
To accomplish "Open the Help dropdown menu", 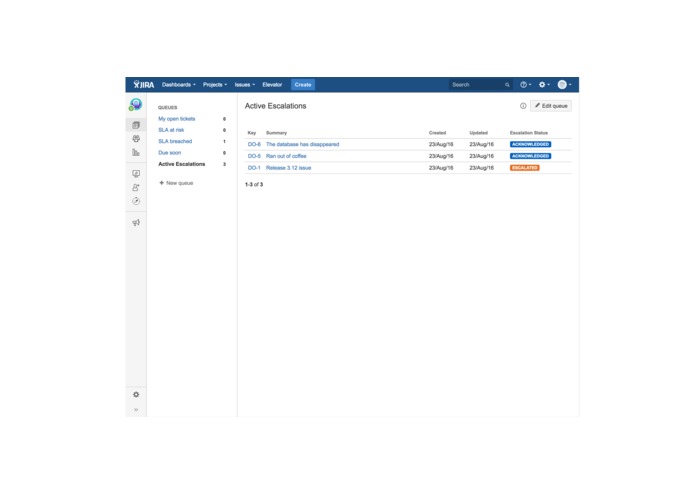I will [526, 85].
